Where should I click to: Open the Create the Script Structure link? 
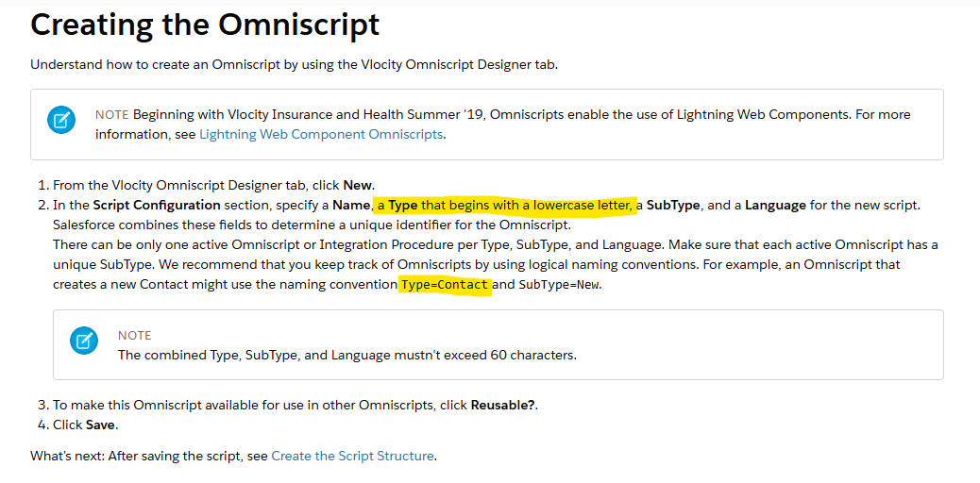tap(352, 457)
